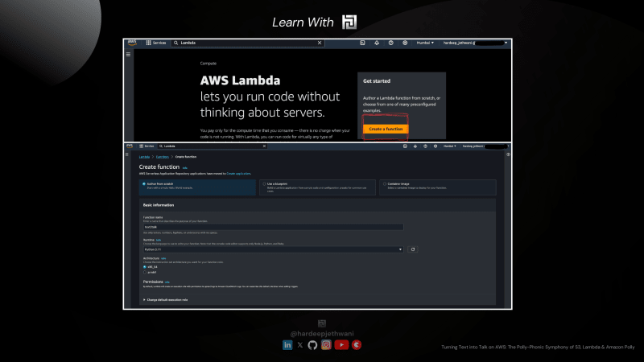
Task: Clear the Lambda search in lower console
Action: pyautogui.click(x=264, y=146)
